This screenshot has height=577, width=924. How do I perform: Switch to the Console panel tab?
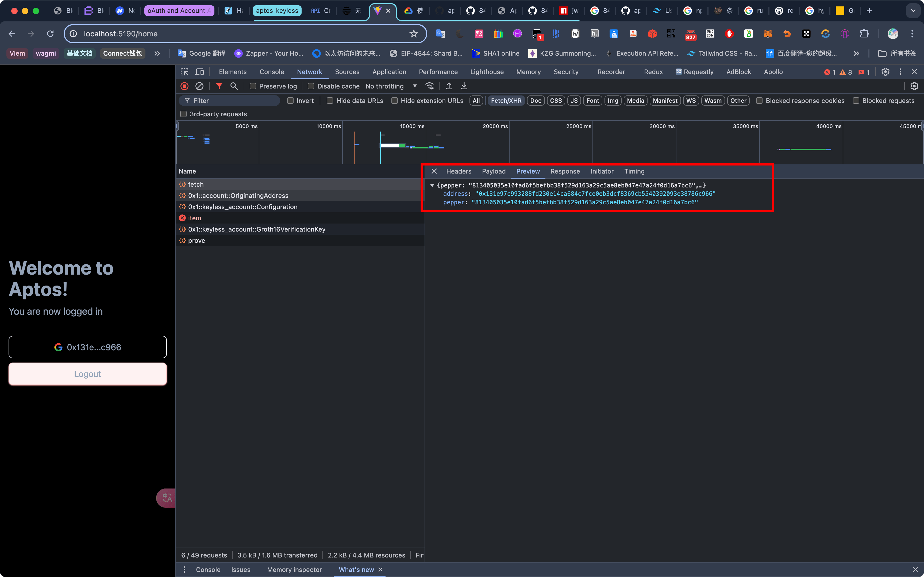tap(272, 72)
